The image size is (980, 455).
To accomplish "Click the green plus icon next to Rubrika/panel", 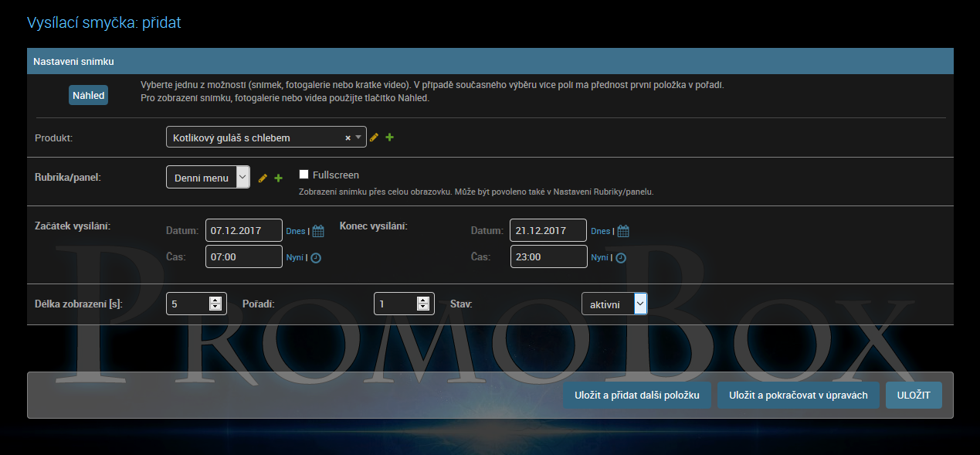I will coord(278,178).
